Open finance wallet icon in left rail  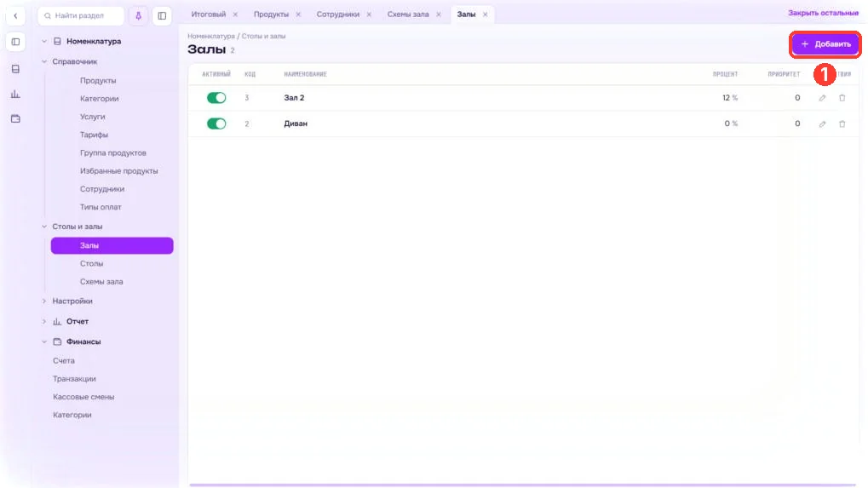15,119
